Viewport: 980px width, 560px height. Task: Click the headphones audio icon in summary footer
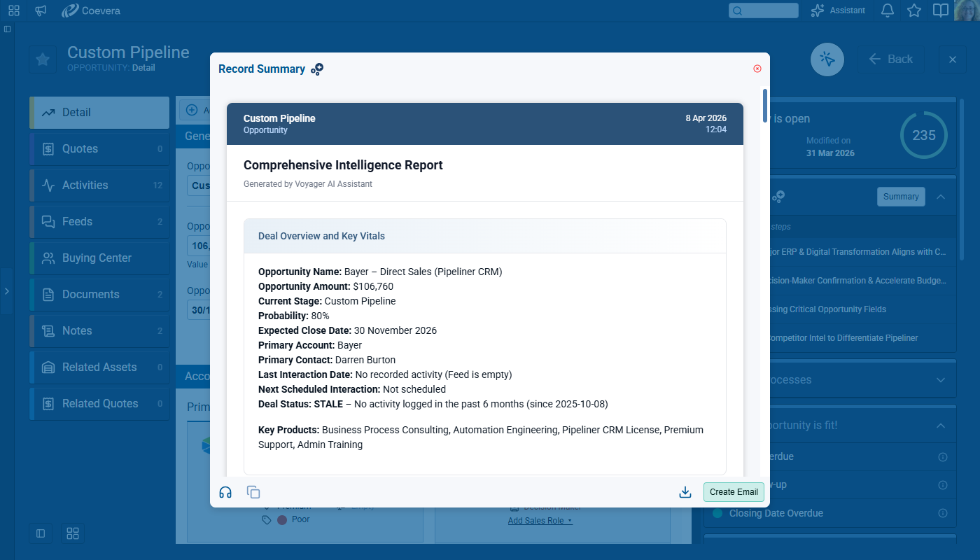(x=225, y=492)
